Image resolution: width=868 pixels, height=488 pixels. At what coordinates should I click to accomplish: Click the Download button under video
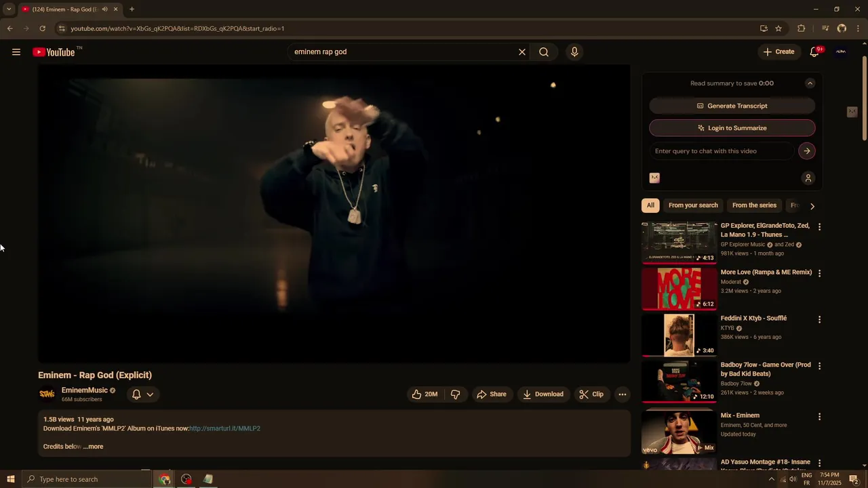542,394
